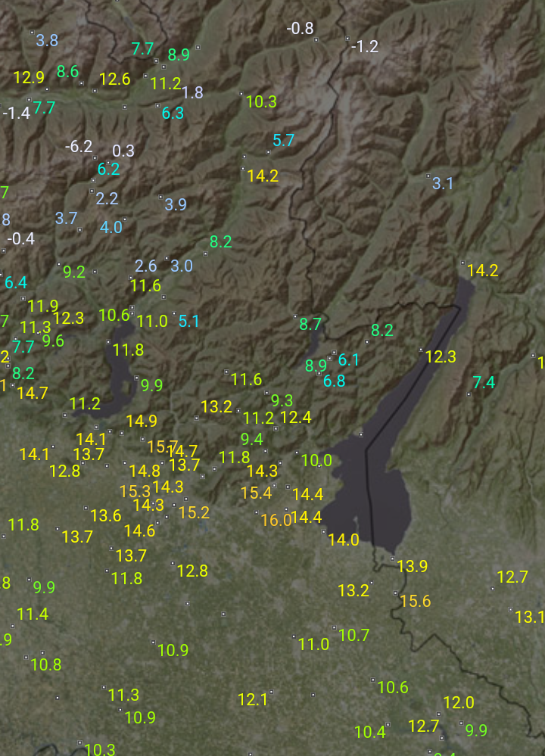This screenshot has height=756, width=545.
Task: Click the 5.1 temperature label
Action: click(x=189, y=321)
